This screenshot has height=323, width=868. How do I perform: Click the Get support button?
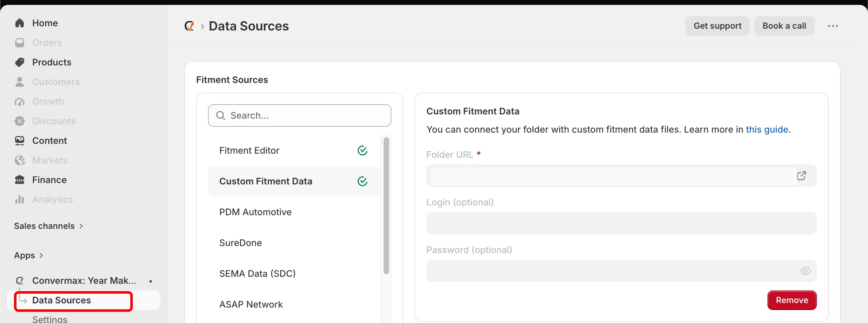pyautogui.click(x=717, y=26)
